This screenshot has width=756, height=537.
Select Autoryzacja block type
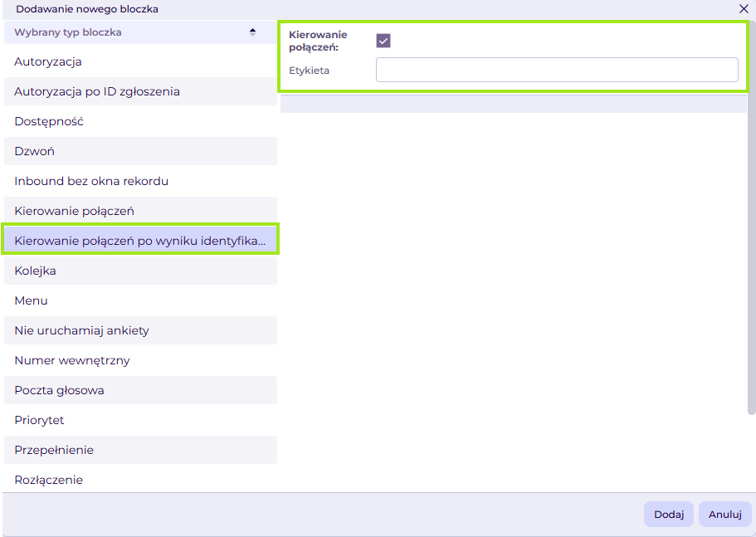coord(140,61)
